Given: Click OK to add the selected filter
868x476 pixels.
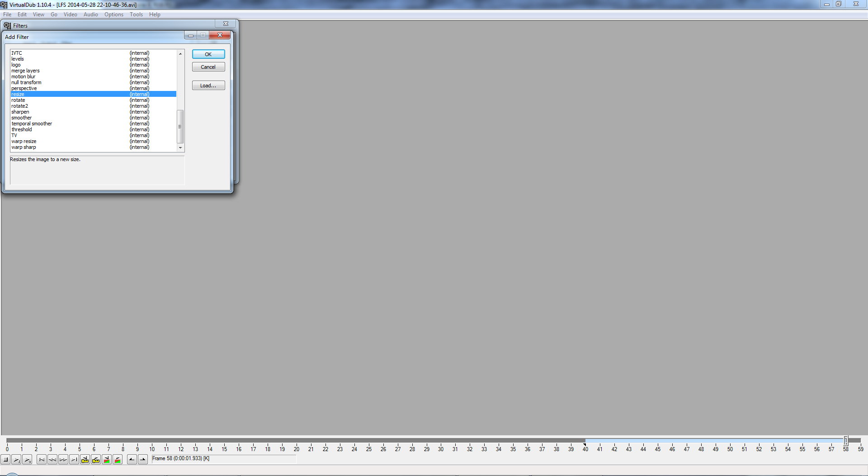Looking at the screenshot, I should point(208,54).
